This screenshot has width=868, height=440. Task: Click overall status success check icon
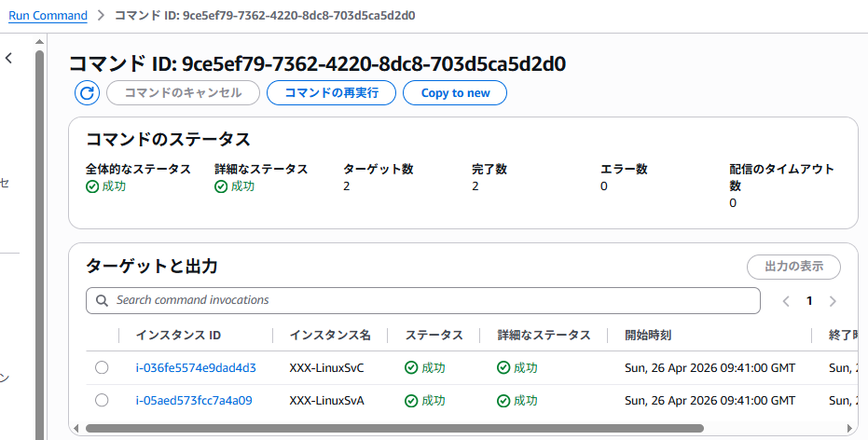click(92, 186)
